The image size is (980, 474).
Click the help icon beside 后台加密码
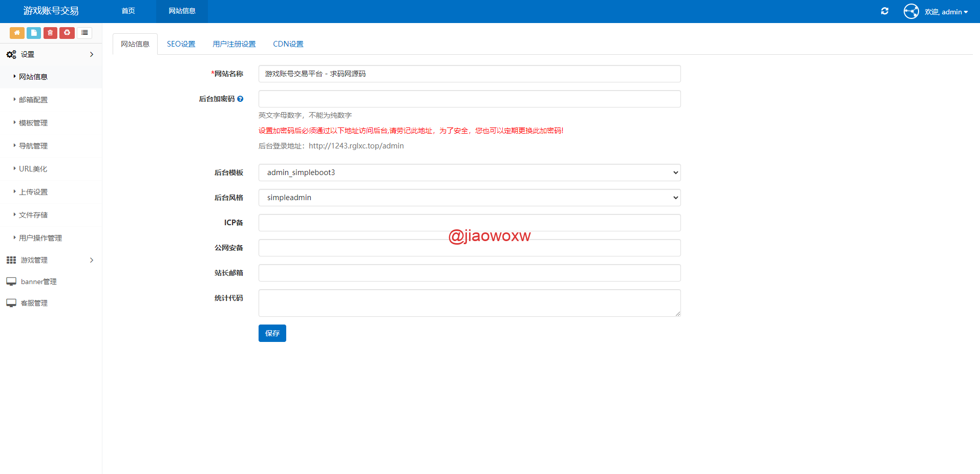tap(240, 99)
